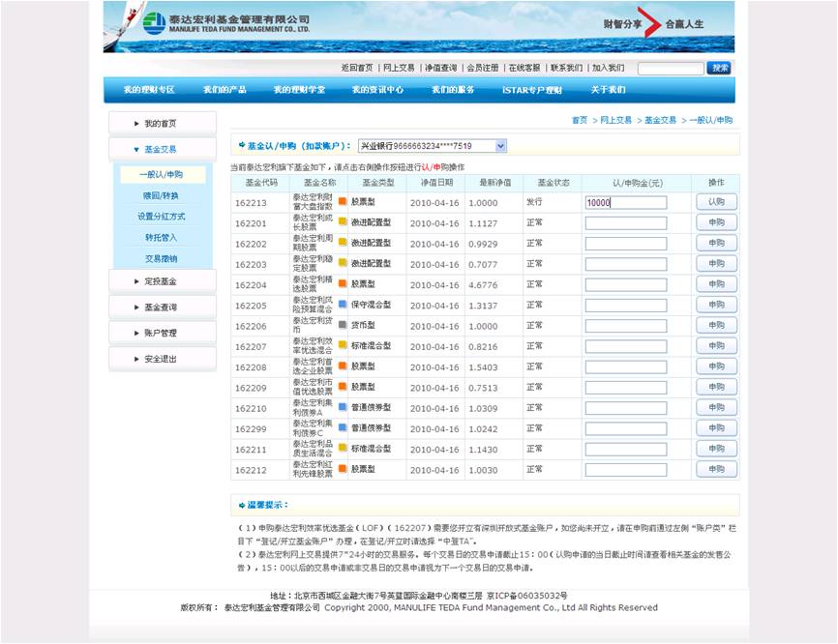Image resolution: width=838 pixels, height=644 pixels.
Task: Select 一般认/申购 in the sidebar
Action: 163,175
